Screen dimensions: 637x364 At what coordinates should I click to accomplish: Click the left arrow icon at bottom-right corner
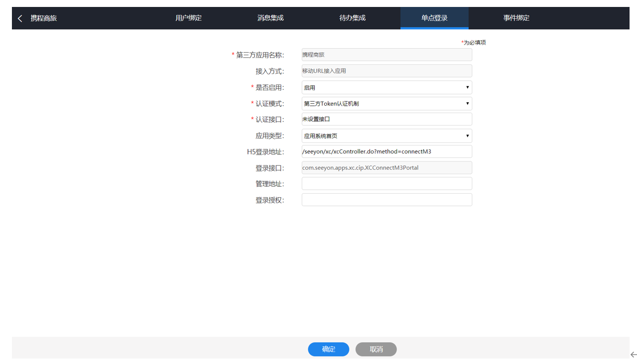633,355
